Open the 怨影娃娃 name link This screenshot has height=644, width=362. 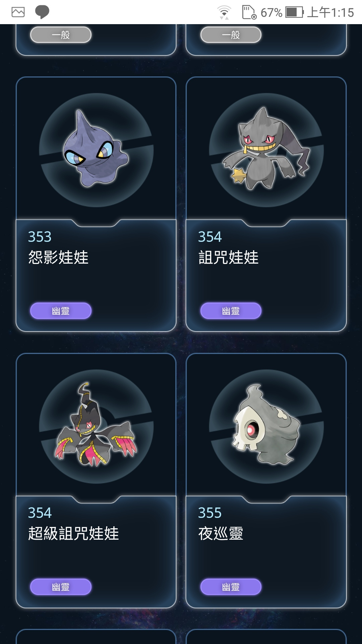tap(58, 258)
